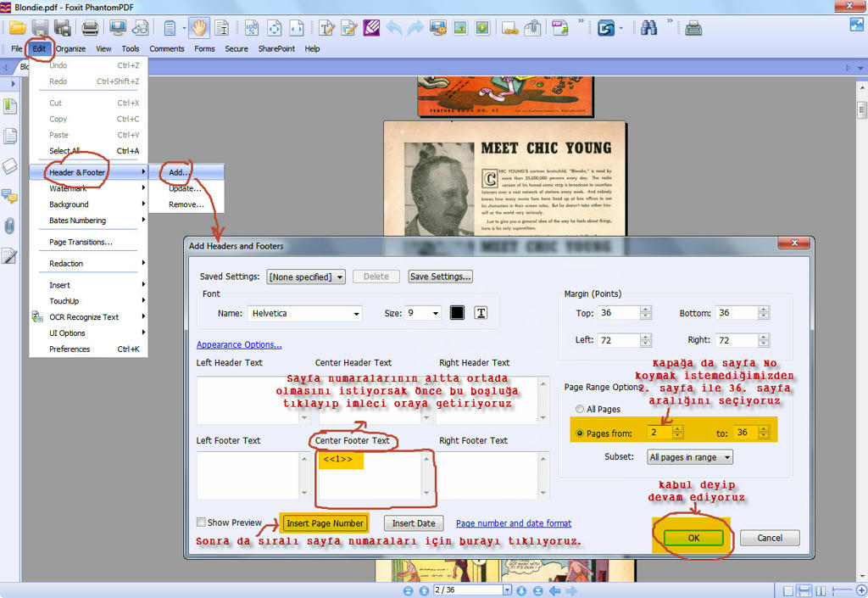This screenshot has width=868, height=598.
Task: Choose Watermark from the Edit menu
Action: [x=68, y=188]
